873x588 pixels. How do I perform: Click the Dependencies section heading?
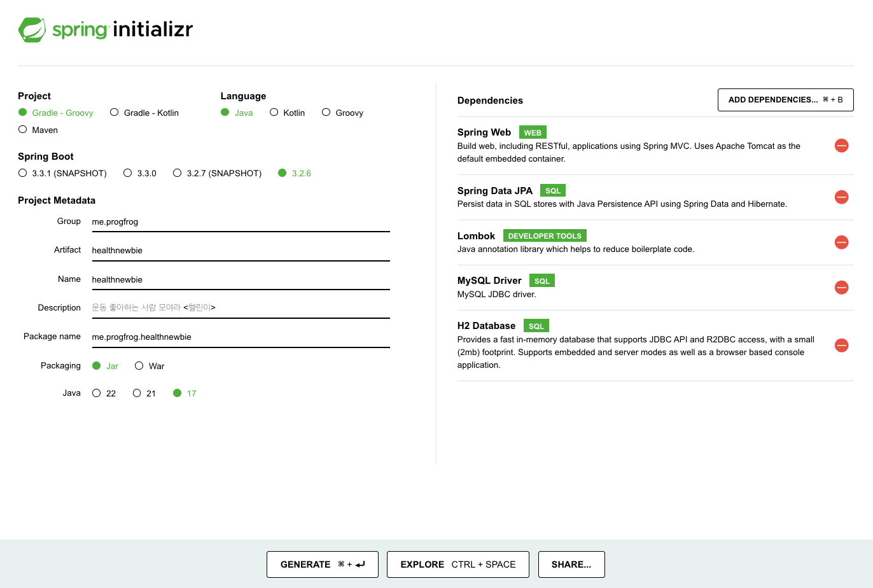490,101
